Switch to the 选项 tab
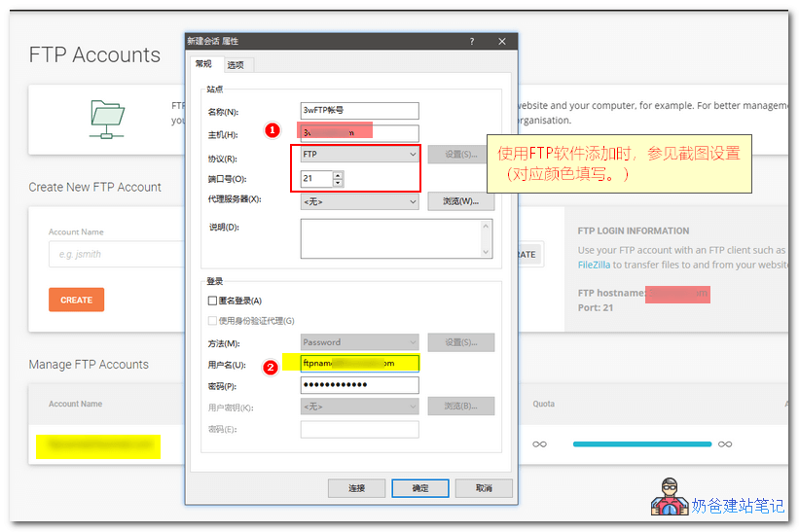Image resolution: width=799 pixels, height=532 pixels. [236, 65]
